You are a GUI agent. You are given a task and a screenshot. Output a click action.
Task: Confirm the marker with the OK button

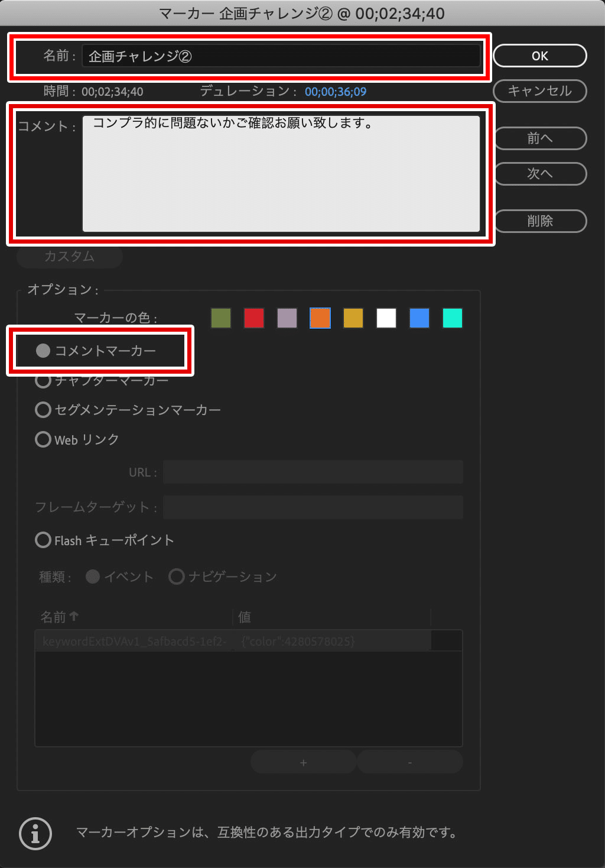(539, 56)
